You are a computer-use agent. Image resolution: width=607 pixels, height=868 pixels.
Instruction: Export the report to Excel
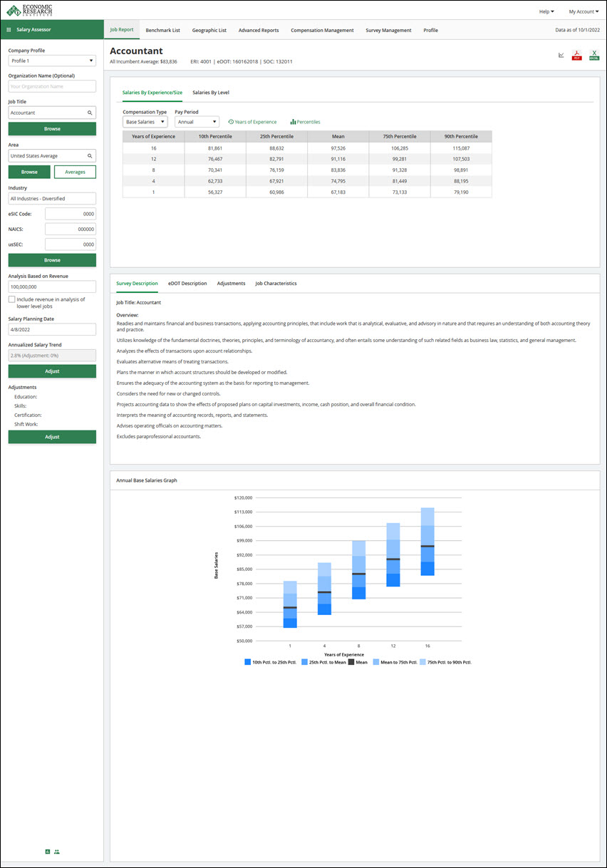pyautogui.click(x=593, y=56)
